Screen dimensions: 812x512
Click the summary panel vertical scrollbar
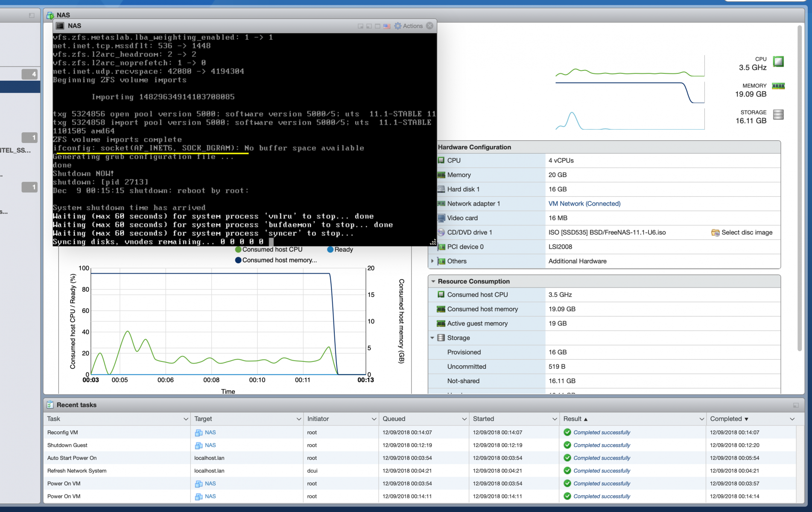800,188
